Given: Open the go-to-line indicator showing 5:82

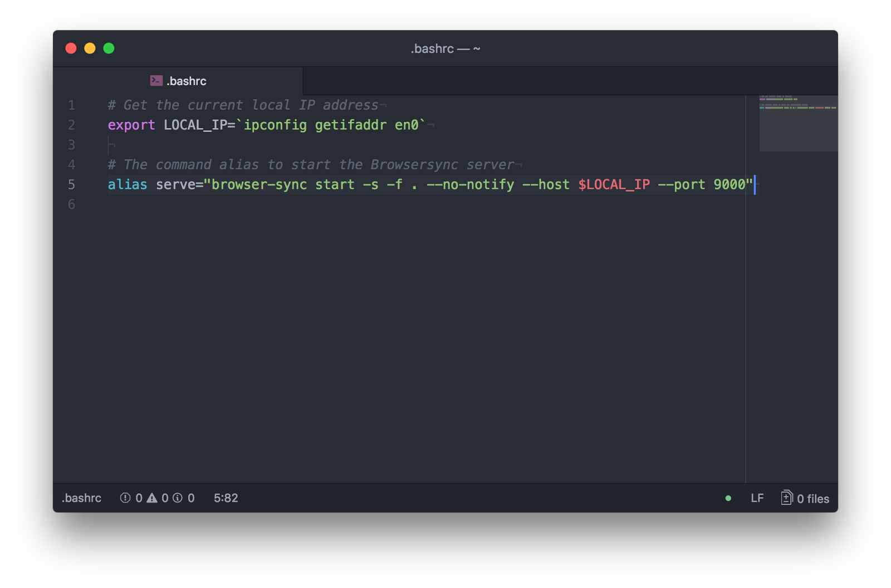Looking at the screenshot, I should (x=226, y=498).
